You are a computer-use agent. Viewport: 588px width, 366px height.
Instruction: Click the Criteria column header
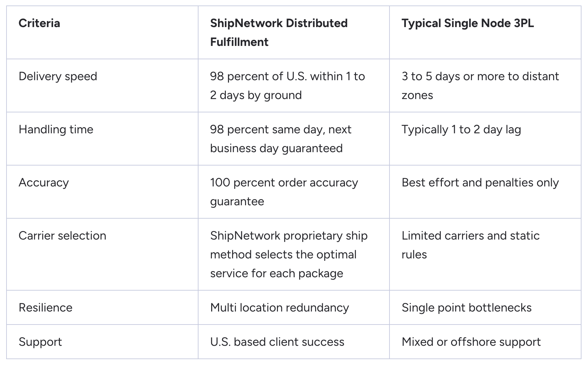click(x=39, y=23)
